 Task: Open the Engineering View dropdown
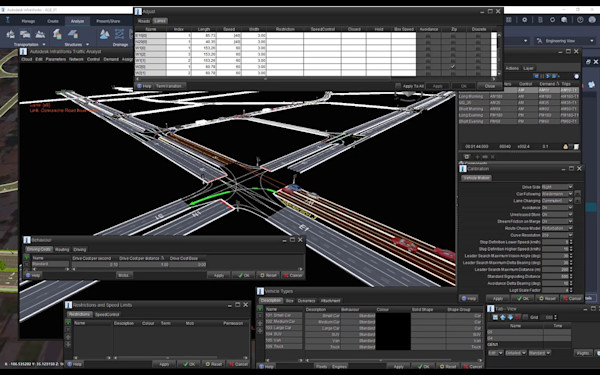click(592, 41)
